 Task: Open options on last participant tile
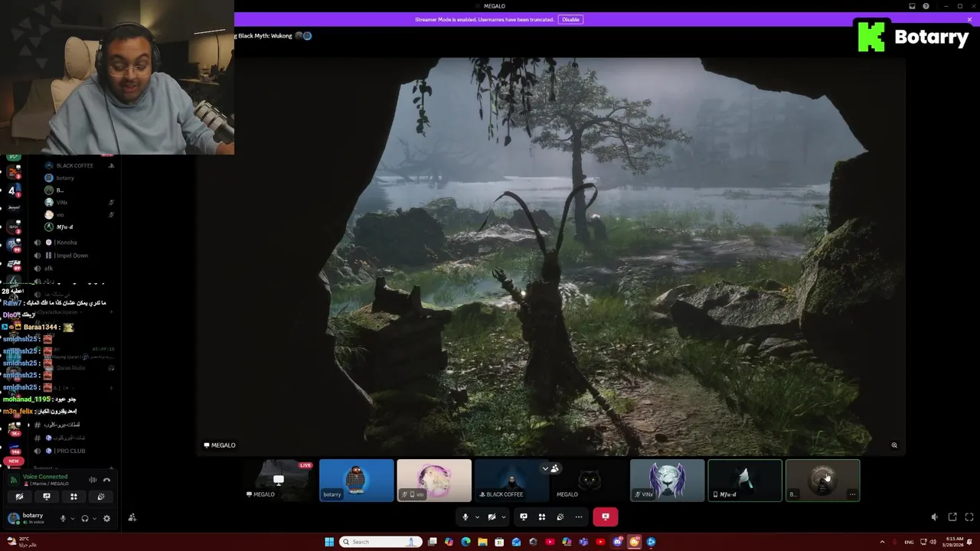click(852, 494)
